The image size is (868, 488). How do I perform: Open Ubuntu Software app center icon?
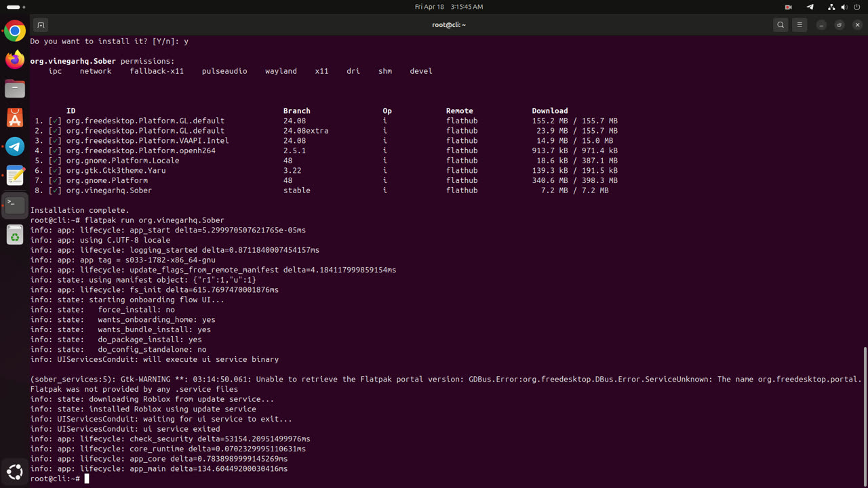(x=15, y=117)
